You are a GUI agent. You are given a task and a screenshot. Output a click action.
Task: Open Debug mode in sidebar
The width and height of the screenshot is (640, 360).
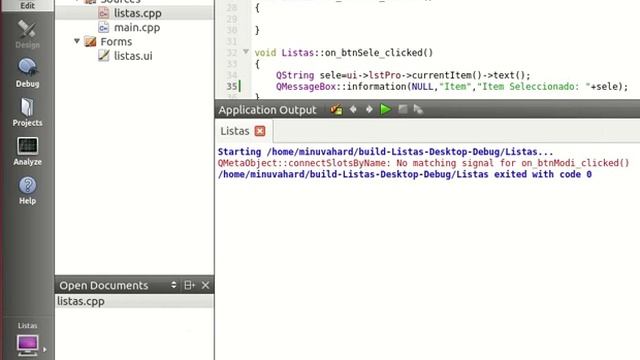click(x=27, y=73)
